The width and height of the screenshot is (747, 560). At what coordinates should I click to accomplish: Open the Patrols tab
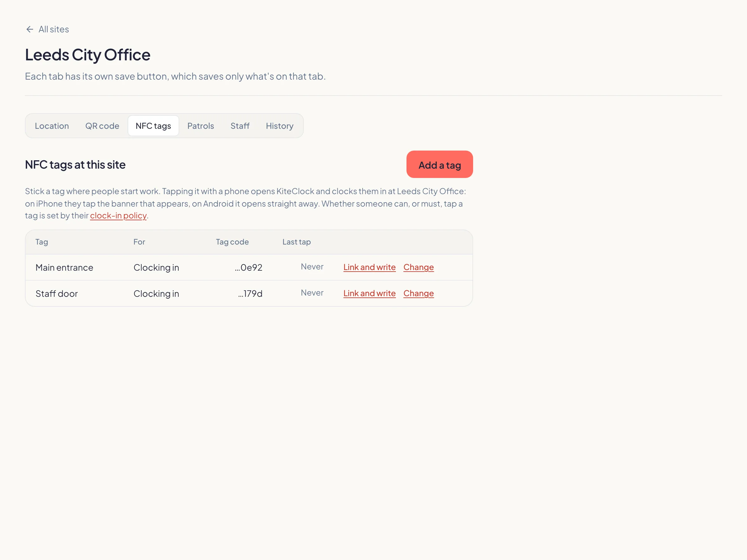coord(200,126)
